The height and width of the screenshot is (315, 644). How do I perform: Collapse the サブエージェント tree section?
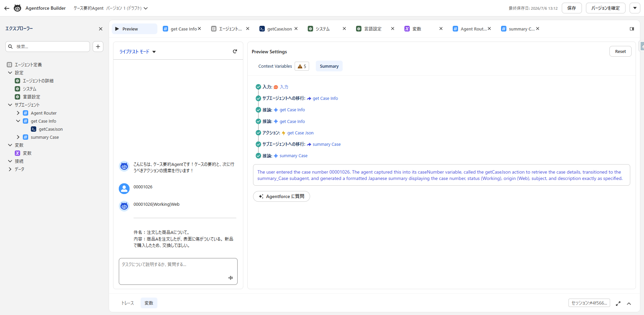[10, 105]
